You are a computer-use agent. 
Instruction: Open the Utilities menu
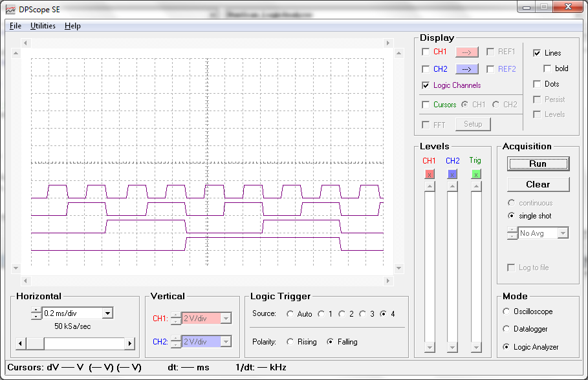(43, 26)
